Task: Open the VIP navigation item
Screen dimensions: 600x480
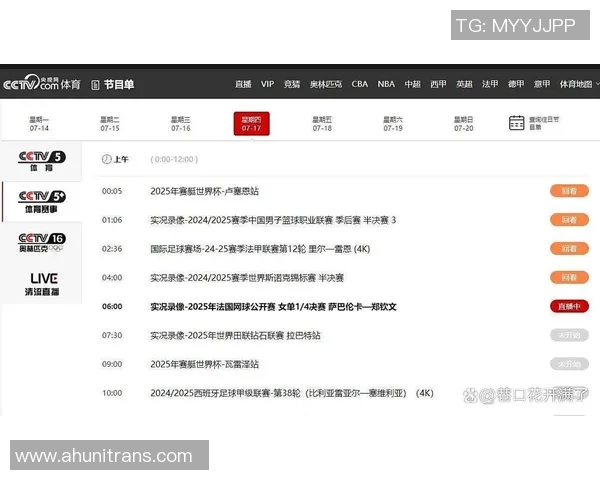Action: coord(267,84)
